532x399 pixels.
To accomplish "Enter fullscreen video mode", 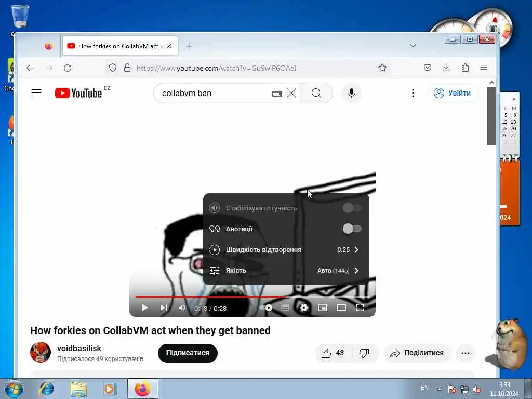I will (x=360, y=308).
